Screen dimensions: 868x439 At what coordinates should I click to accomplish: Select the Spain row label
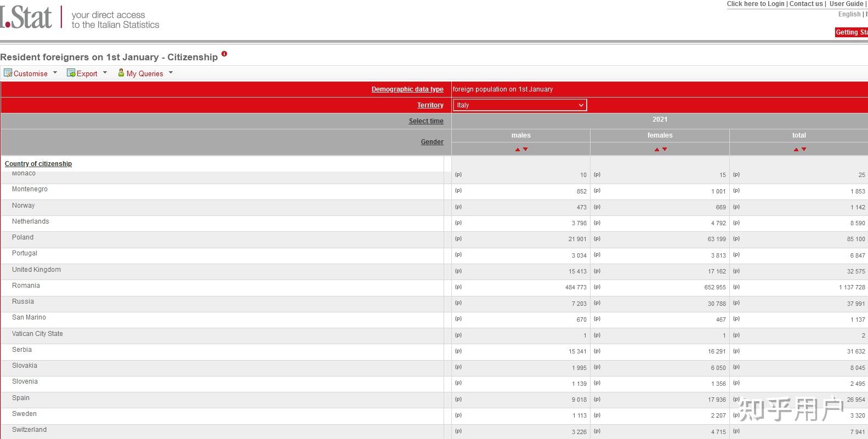point(21,398)
